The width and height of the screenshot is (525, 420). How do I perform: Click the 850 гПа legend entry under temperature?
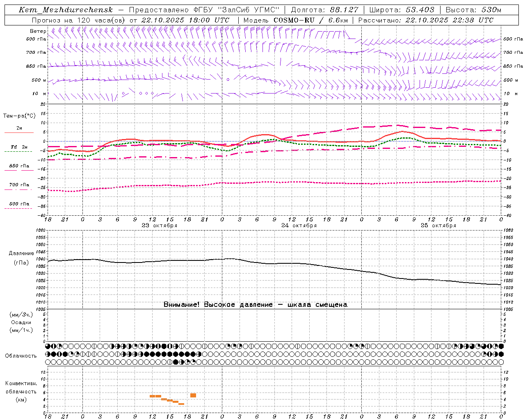pos(19,166)
